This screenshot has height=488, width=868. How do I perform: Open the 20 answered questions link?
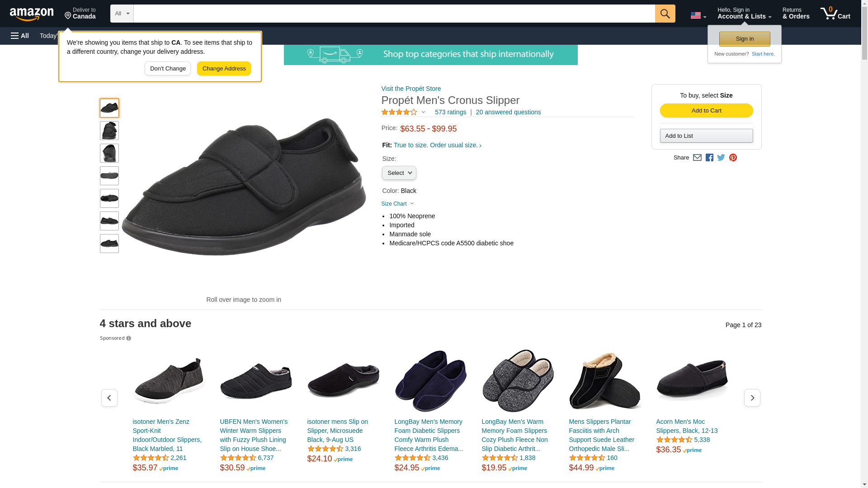click(508, 112)
